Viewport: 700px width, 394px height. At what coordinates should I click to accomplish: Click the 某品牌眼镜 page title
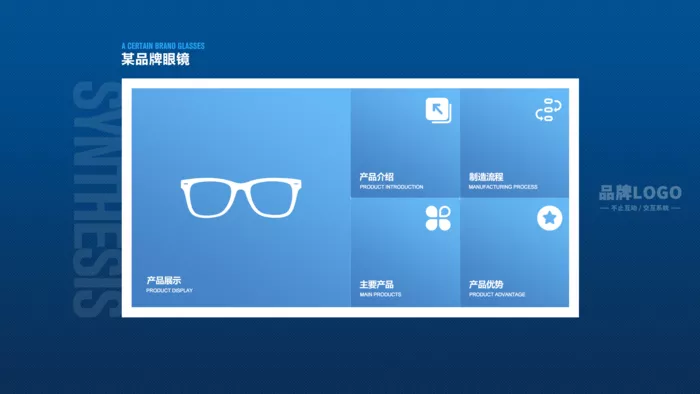155,59
